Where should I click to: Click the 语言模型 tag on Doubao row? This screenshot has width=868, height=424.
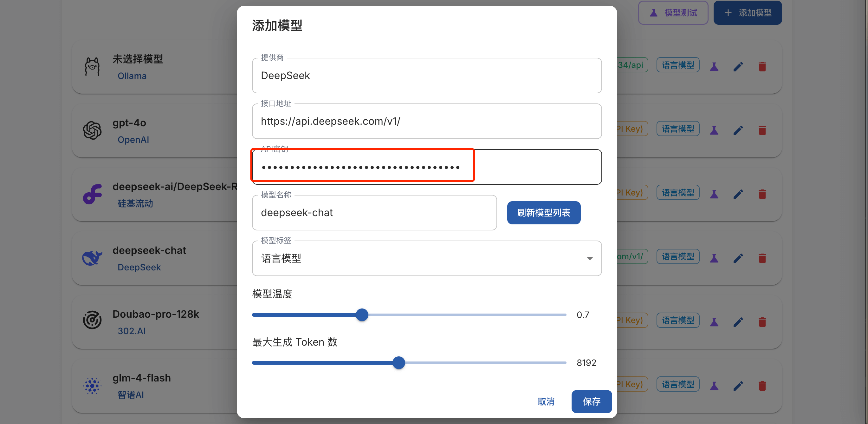677,320
